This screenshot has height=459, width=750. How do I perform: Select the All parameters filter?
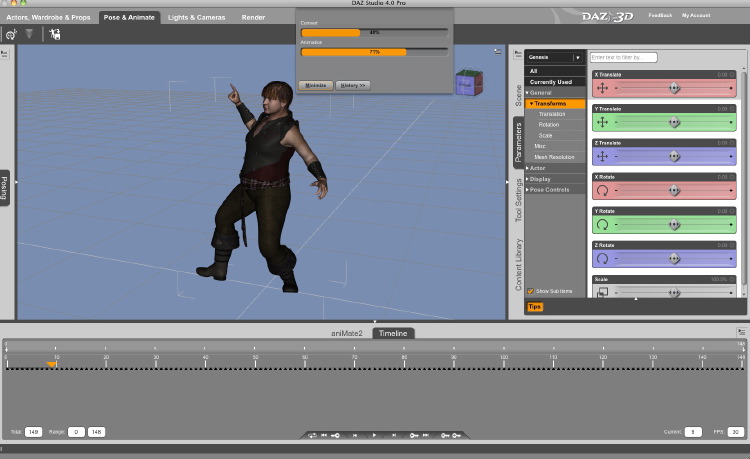pyautogui.click(x=555, y=71)
